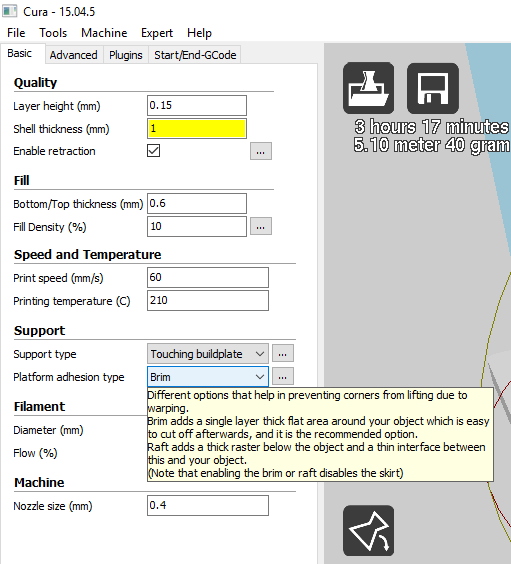Click the Bottom/Top thickness input field
Image resolution: width=511 pixels, height=564 pixels.
pos(197,203)
